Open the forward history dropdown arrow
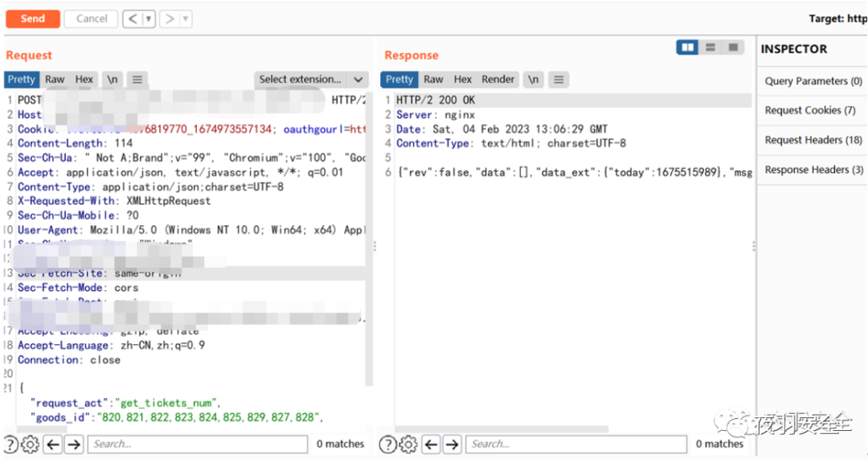 185,18
